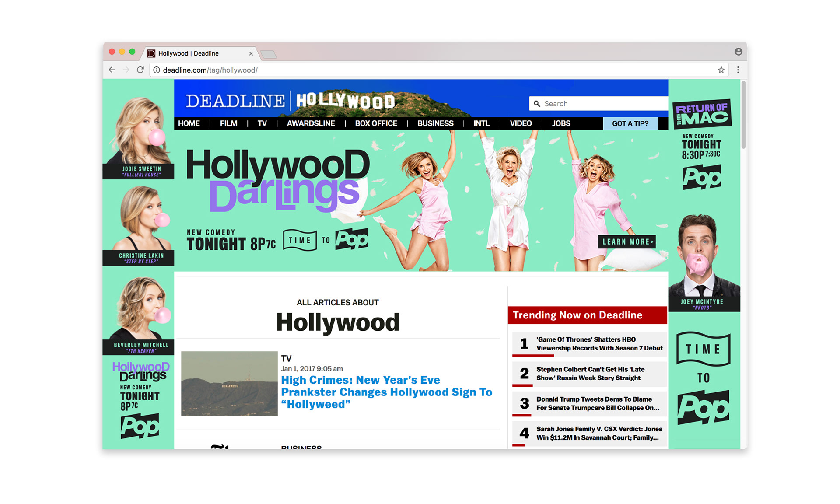Open the Chrome three-dot menu

(x=738, y=70)
